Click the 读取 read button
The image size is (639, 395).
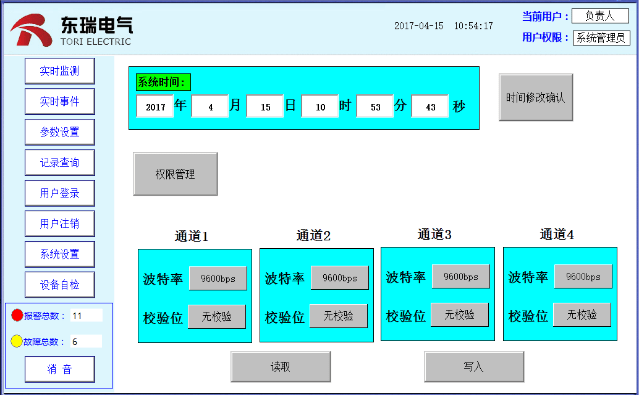click(280, 366)
